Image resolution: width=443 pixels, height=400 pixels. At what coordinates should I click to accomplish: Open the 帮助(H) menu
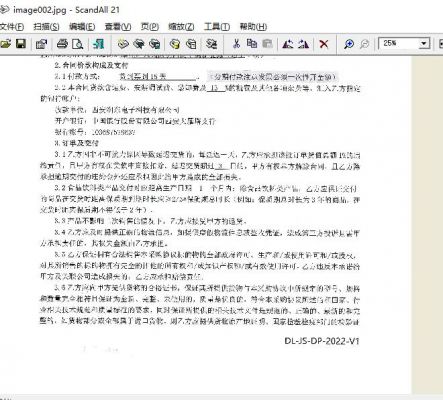pos(253,27)
